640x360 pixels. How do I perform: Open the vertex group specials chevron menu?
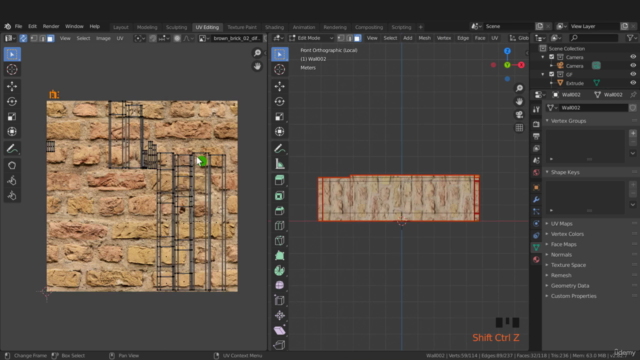click(x=633, y=153)
